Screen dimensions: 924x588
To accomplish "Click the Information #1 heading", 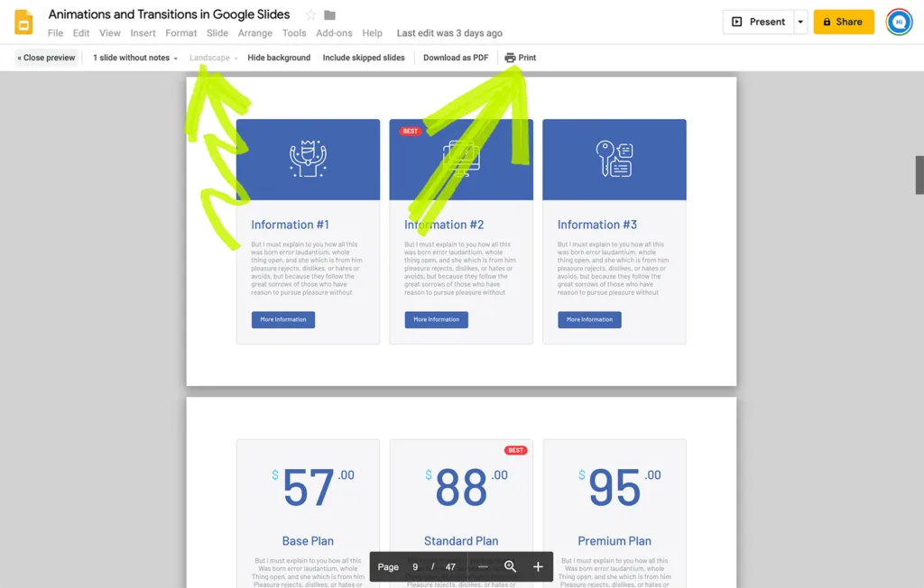I will tap(290, 225).
